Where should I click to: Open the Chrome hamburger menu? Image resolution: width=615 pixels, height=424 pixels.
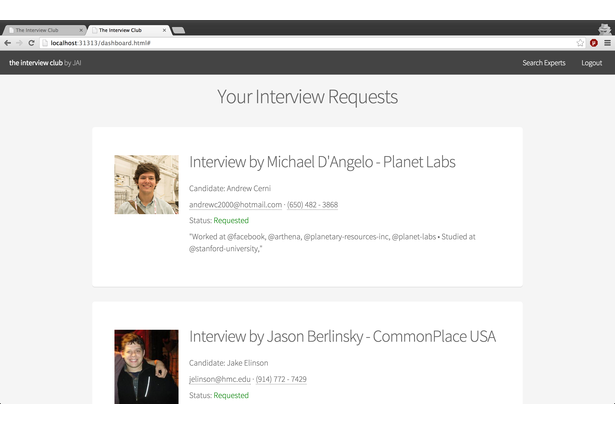pyautogui.click(x=607, y=43)
